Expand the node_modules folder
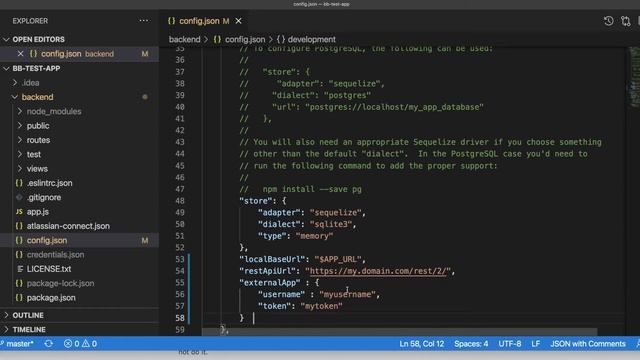Viewport: 640px width, 360px height. [54, 111]
